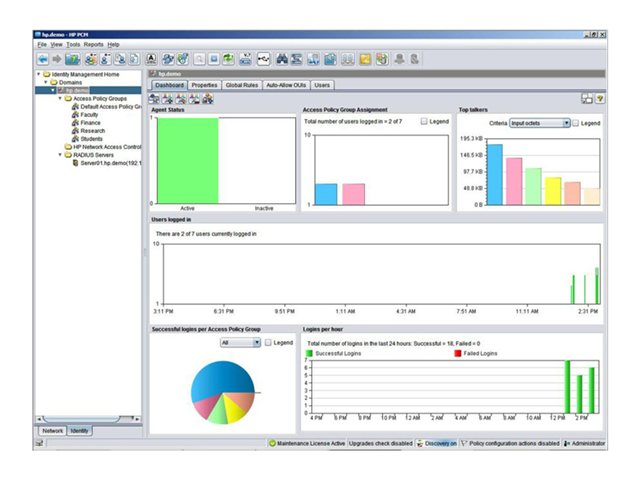Switch to the Network bottom tab
The width and height of the screenshot is (640, 480).
click(x=52, y=430)
